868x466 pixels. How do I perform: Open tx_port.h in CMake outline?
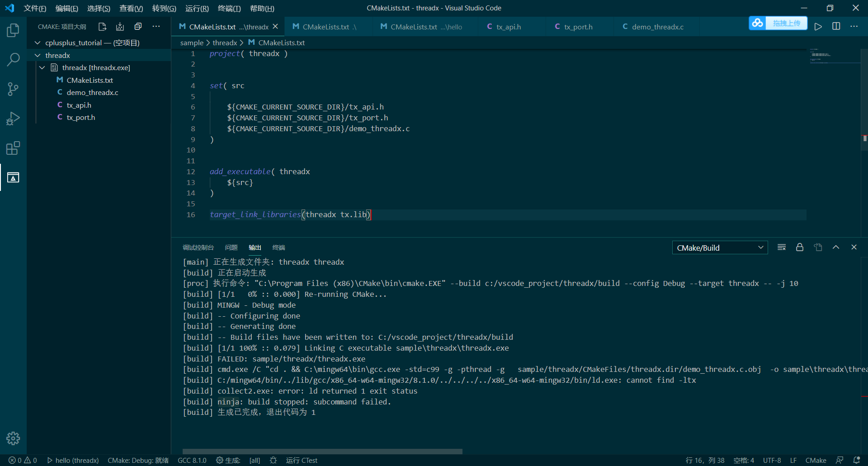click(x=81, y=117)
